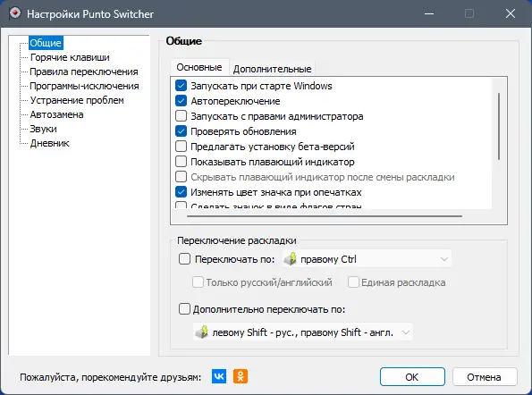Click keyboard icon beside правому Ctrl
This screenshot has width=532, height=395.
(x=290, y=259)
